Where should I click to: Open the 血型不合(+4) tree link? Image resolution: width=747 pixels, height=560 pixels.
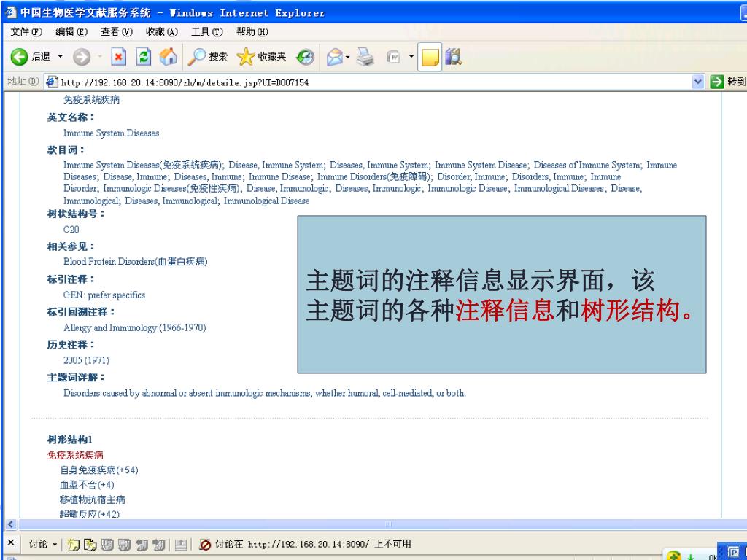pyautogui.click(x=87, y=485)
